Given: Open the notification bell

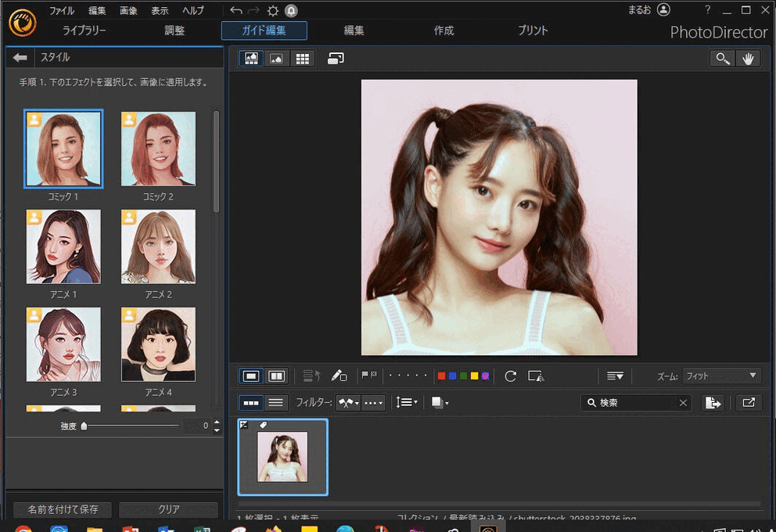Looking at the screenshot, I should click(291, 11).
